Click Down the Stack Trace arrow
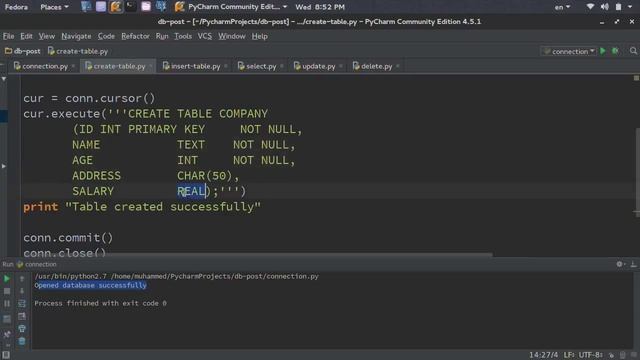The width and height of the screenshot is (640, 360). (22, 291)
